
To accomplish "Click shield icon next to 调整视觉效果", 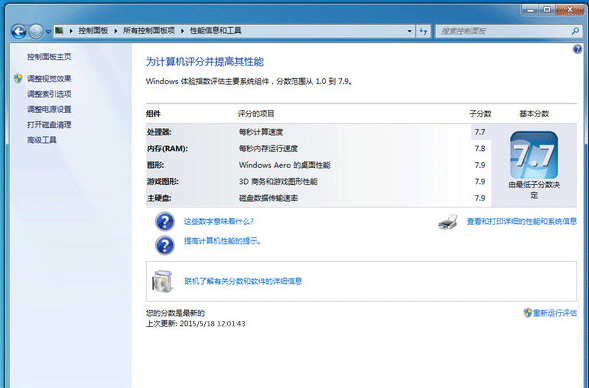I will [x=18, y=79].
